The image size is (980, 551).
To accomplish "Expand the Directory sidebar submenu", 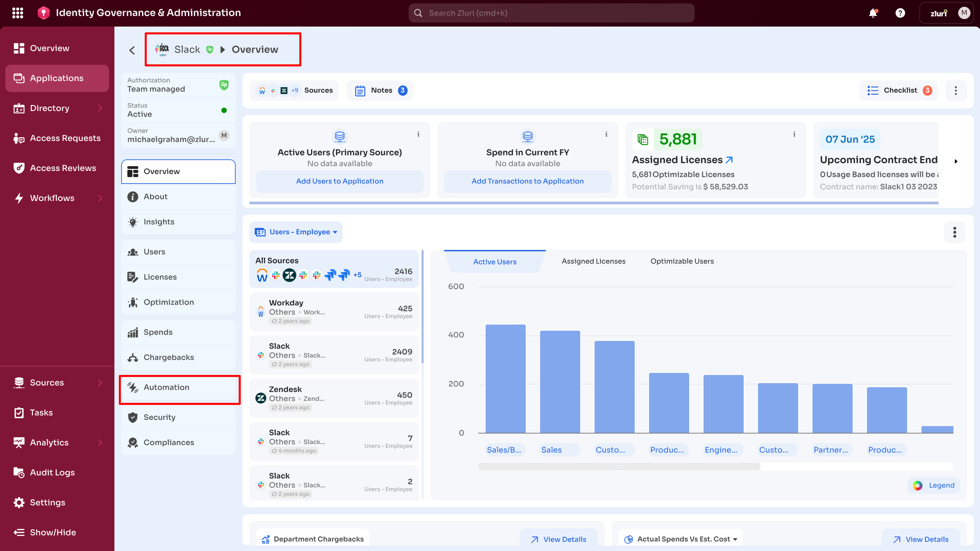I will coord(100,108).
